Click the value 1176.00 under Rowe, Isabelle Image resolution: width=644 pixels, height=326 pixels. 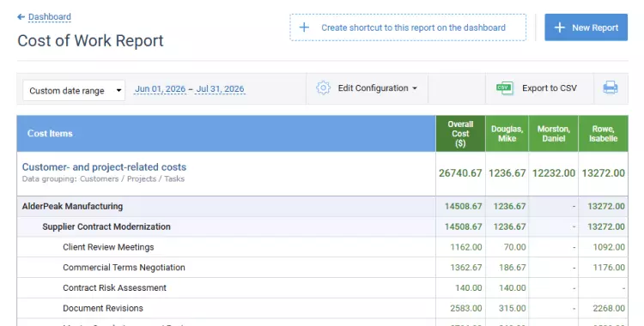(609, 268)
